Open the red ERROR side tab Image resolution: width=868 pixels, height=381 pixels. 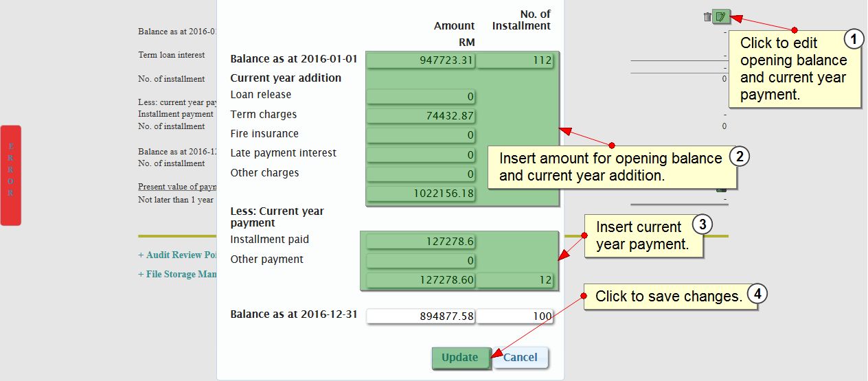pos(11,175)
